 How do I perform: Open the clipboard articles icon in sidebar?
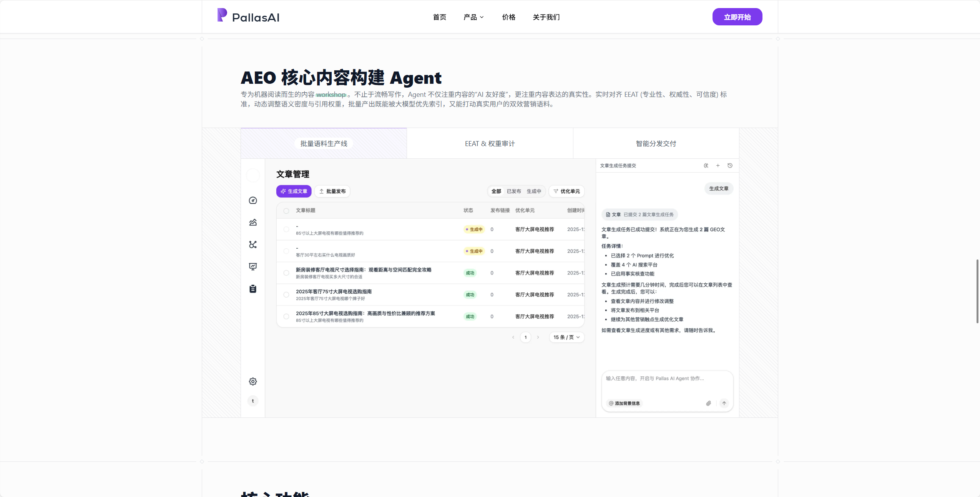pyautogui.click(x=253, y=289)
